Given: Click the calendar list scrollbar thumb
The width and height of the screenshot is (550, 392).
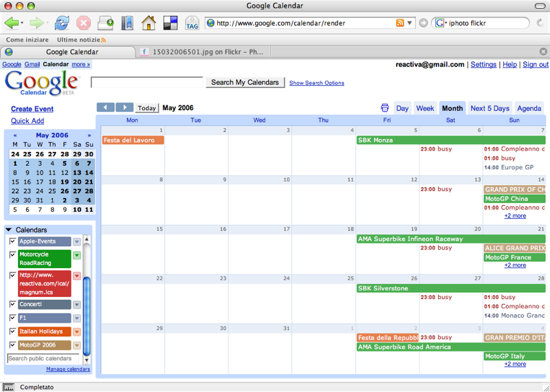Looking at the screenshot, I should [87, 316].
